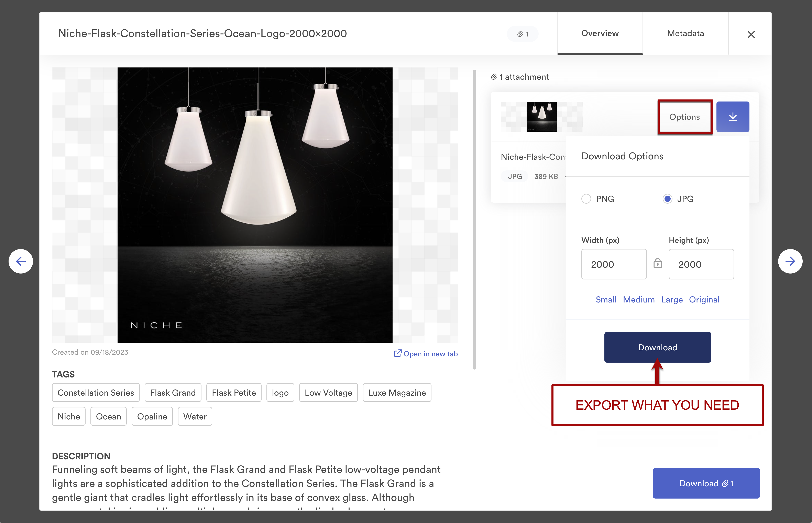Select the Flask Grand tag
812x523 pixels.
(173, 393)
